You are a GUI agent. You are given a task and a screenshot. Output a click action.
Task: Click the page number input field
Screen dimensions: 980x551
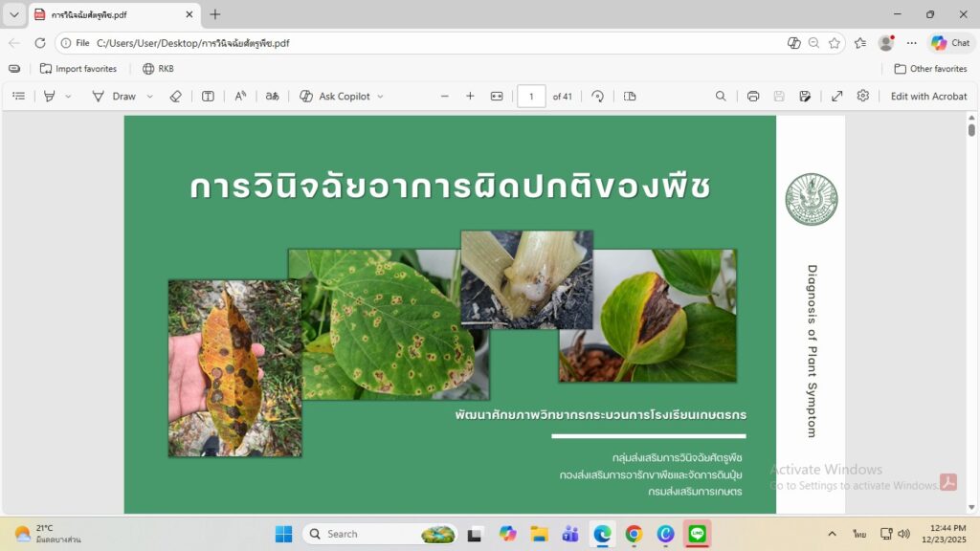tap(531, 96)
